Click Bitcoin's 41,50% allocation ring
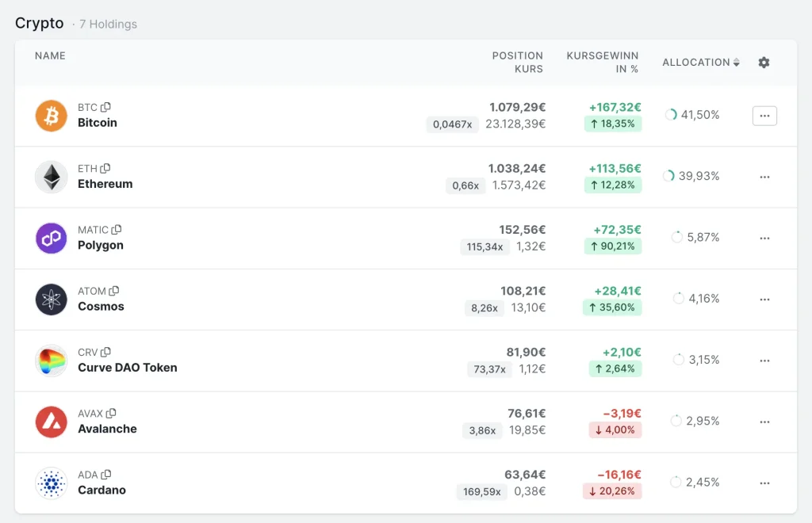The image size is (812, 523). coord(672,115)
